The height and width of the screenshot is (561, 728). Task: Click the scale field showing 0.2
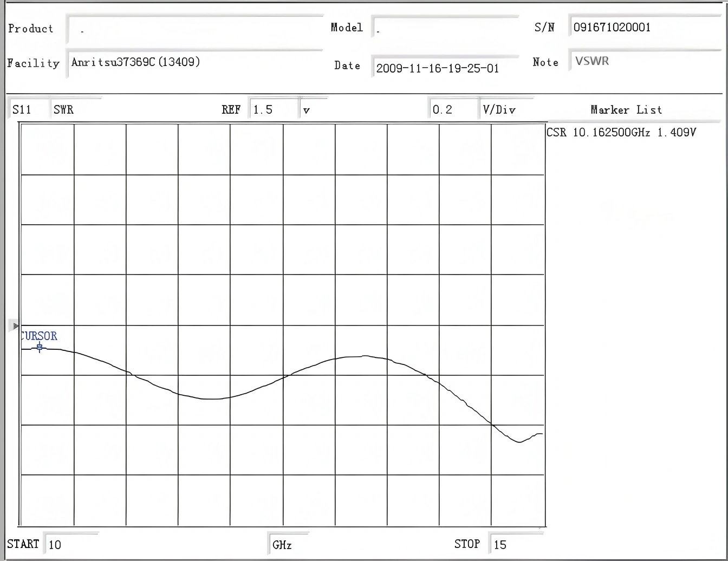(453, 109)
